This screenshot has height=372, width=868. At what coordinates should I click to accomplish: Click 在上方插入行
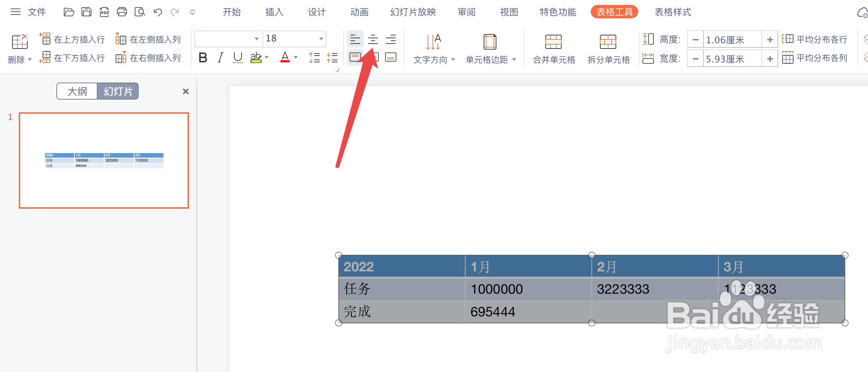72,39
